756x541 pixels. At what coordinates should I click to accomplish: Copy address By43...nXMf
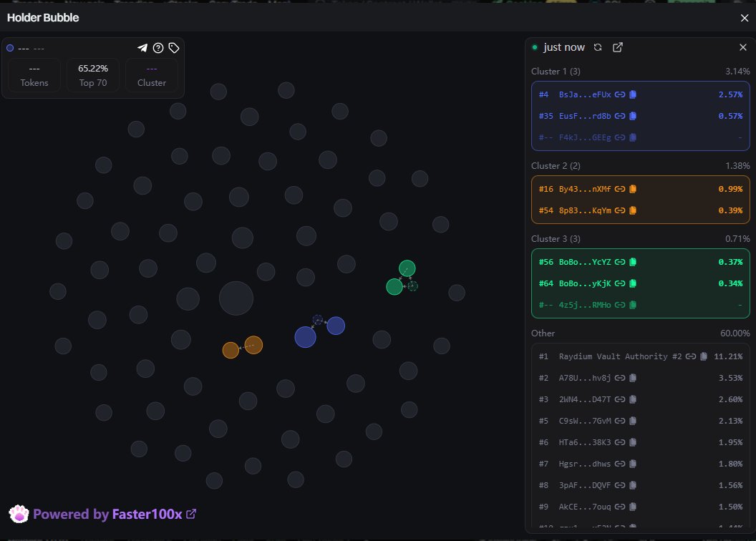[633, 189]
